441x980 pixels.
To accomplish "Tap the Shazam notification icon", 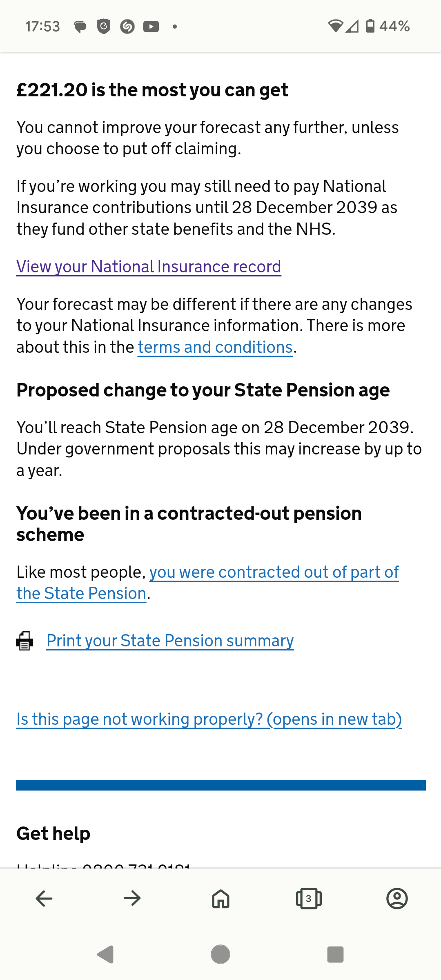I will (127, 27).
